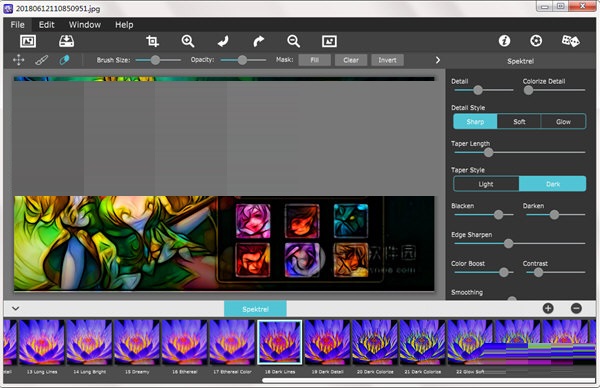
Task: Open the Window menu
Action: coord(85,25)
